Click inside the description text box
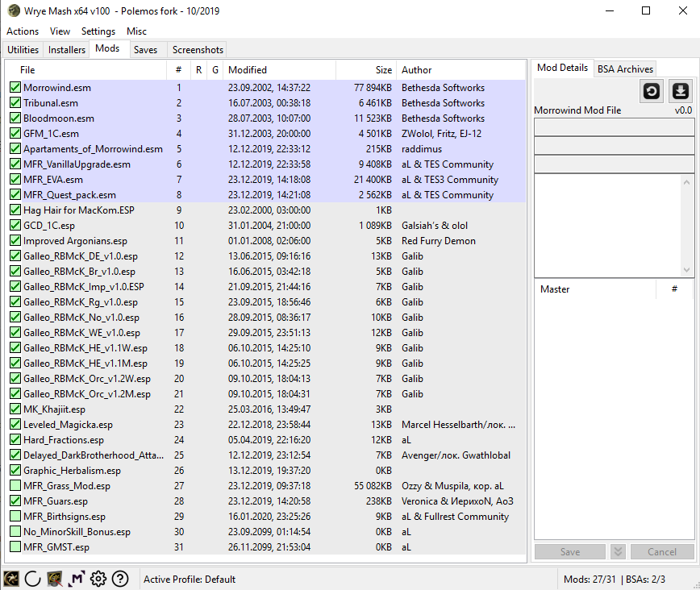The height and width of the screenshot is (590, 700). pos(607,226)
